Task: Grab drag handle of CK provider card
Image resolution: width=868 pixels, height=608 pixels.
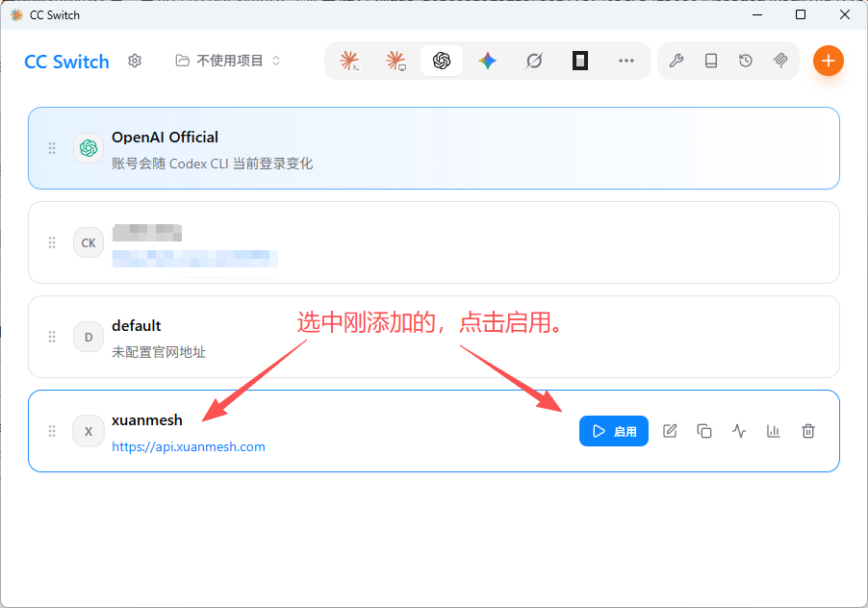Action: [52, 242]
